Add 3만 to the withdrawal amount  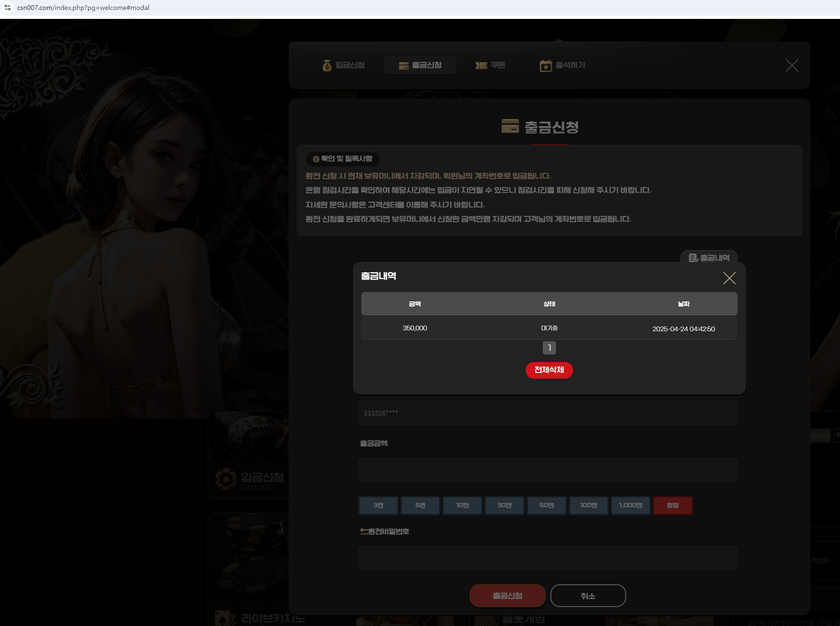tap(378, 506)
